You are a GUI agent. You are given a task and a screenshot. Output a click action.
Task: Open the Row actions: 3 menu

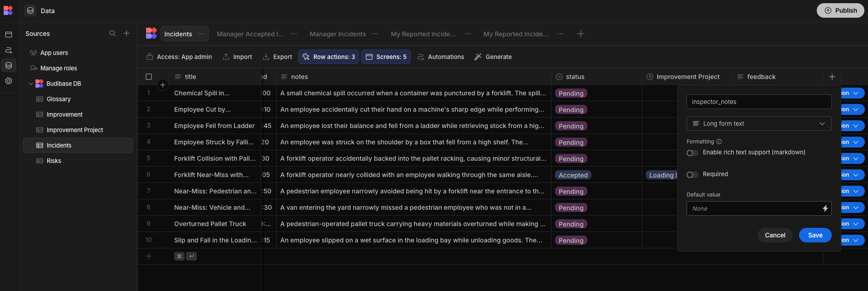click(x=328, y=57)
